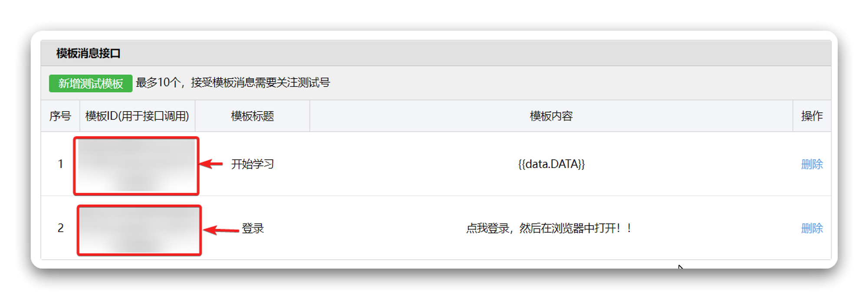Select the blurred template ID in row 1
The image size is (868, 299).
point(136,166)
